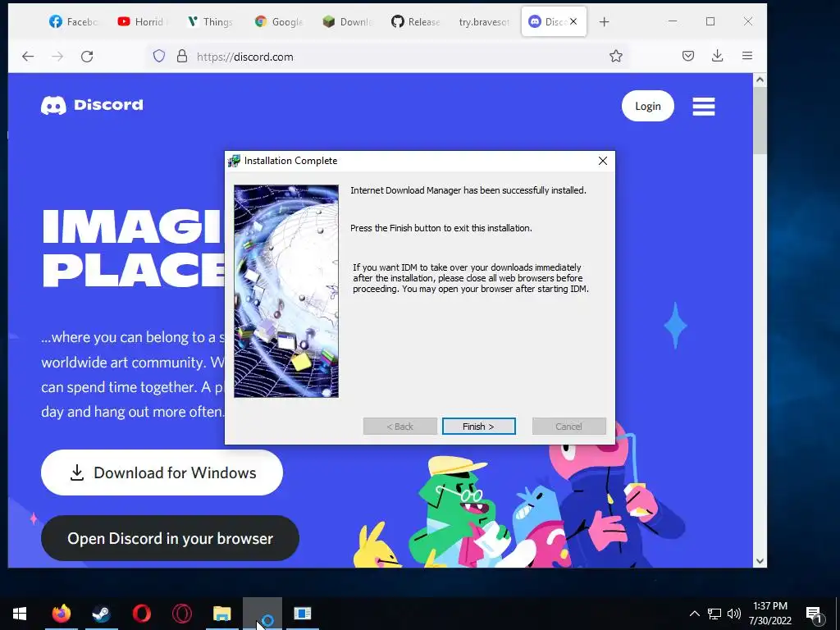Open a new browser tab
Viewport: 840px width, 630px height.
pos(605,22)
